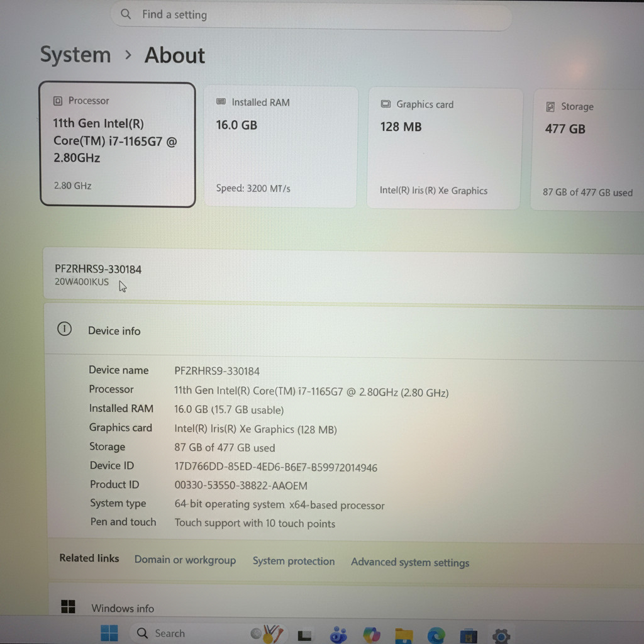Open Microsoft Store from the taskbar
This screenshot has height=644, width=644.
point(468,636)
